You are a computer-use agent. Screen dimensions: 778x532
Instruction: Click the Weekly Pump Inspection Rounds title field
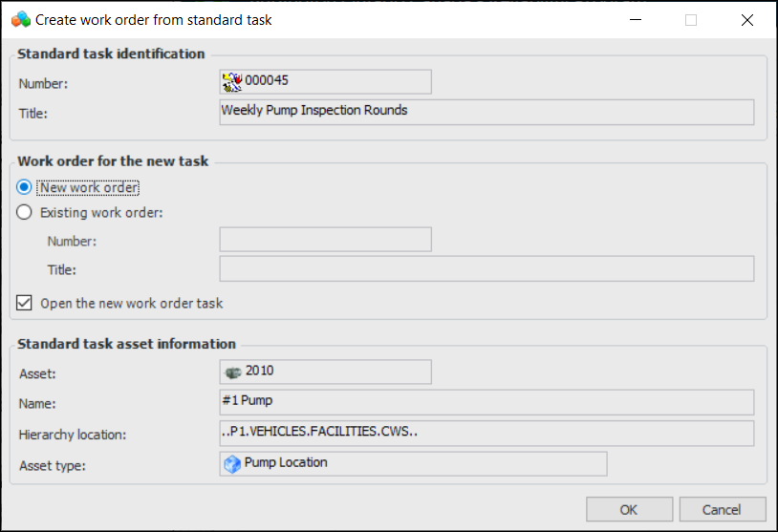coord(486,113)
